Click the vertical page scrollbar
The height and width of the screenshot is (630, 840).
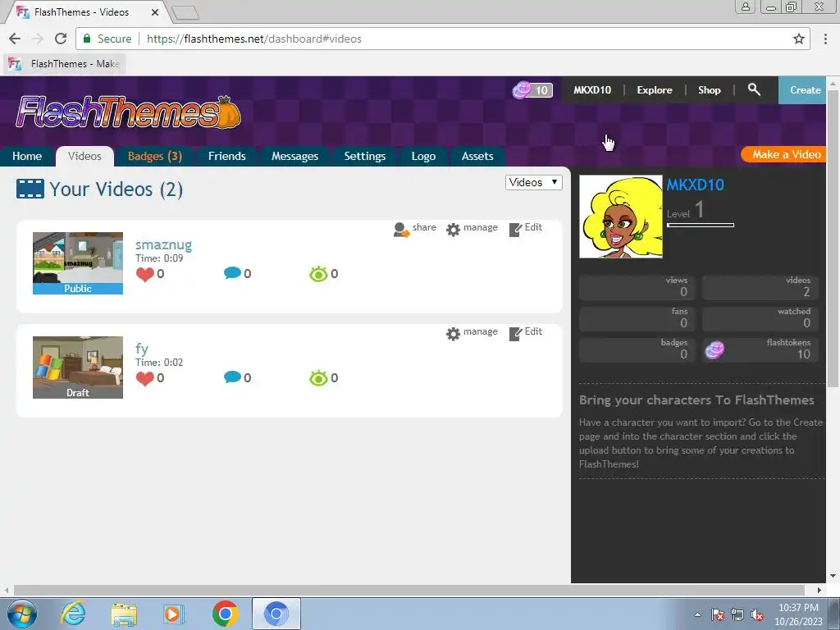point(833,239)
